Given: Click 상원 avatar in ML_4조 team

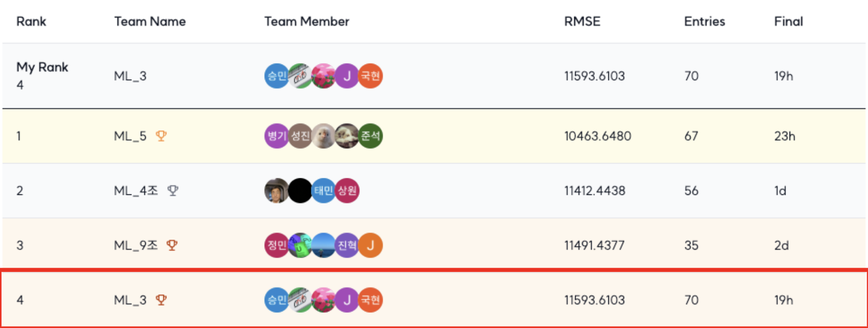Looking at the screenshot, I should coord(347,190).
